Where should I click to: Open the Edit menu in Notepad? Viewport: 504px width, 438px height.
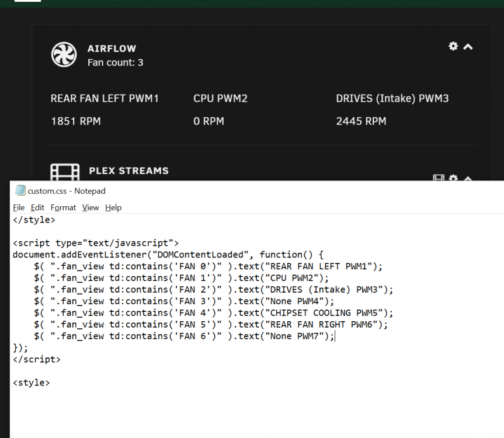(37, 207)
